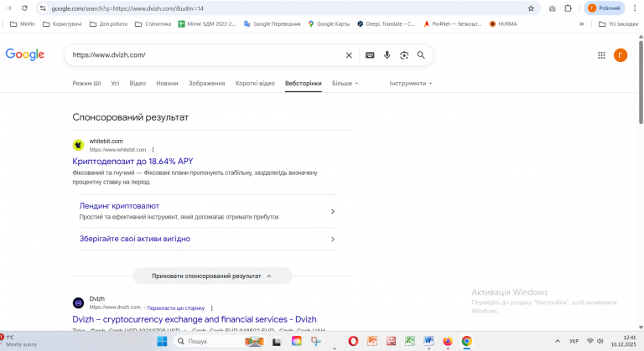Open Dvizh cryptocurrency exchange result title
This screenshot has width=644, height=351.
click(195, 319)
